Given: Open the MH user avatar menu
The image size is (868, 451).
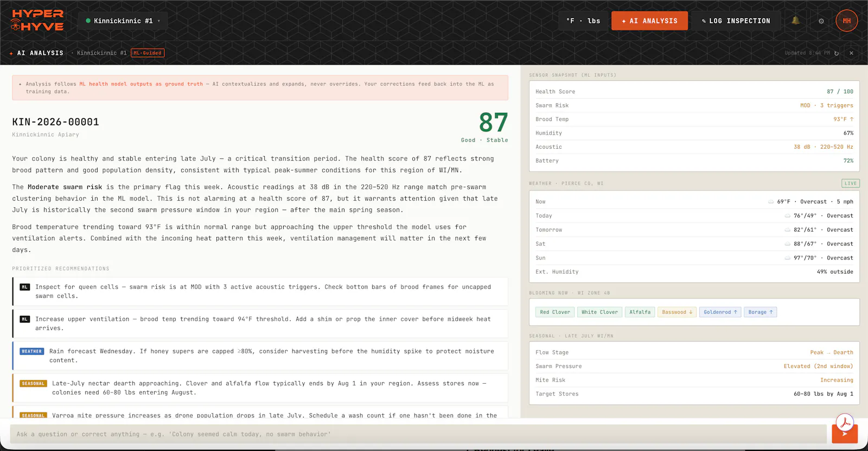Looking at the screenshot, I should (x=847, y=21).
